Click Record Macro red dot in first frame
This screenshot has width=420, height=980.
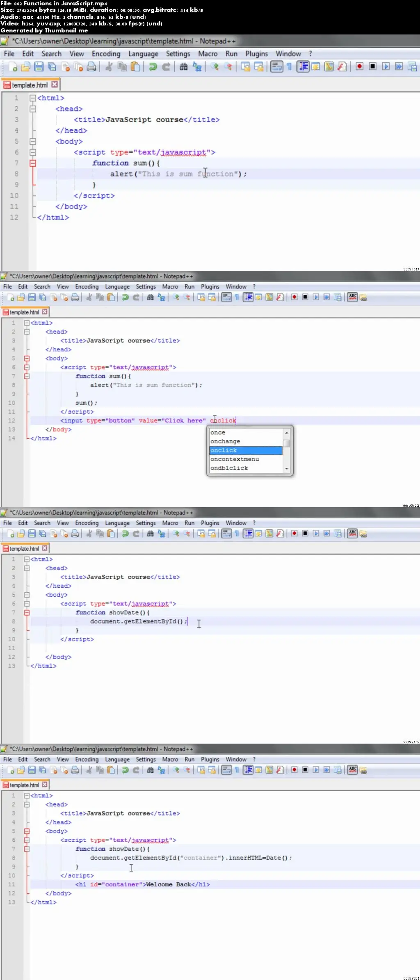(360, 66)
